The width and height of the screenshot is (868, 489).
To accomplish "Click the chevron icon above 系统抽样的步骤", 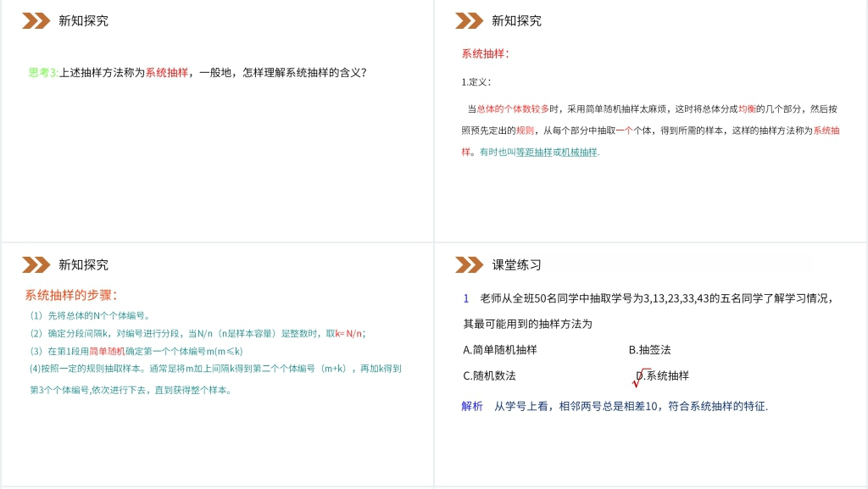I will [36, 265].
